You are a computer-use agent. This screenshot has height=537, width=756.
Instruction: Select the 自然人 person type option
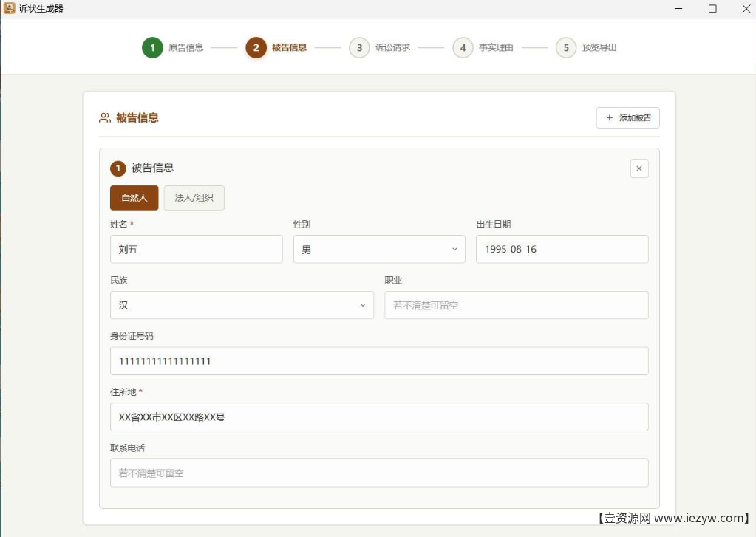(x=134, y=197)
